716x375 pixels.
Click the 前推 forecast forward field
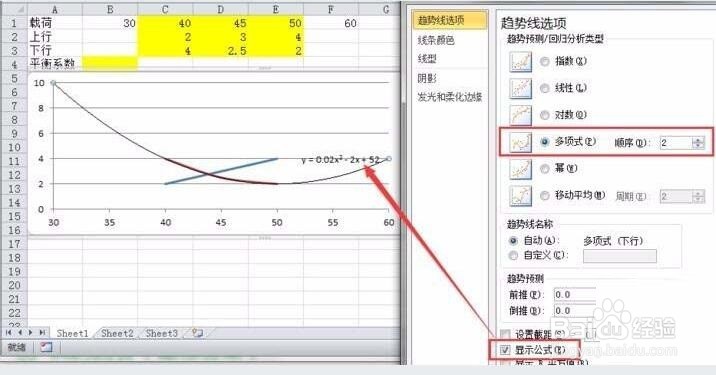point(575,295)
